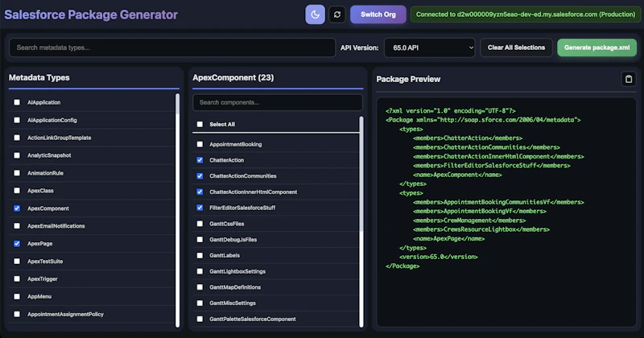The height and width of the screenshot is (338, 644).
Task: Uncheck ChatterActionInnerHtmlComponent checkbox
Action: pos(200,192)
